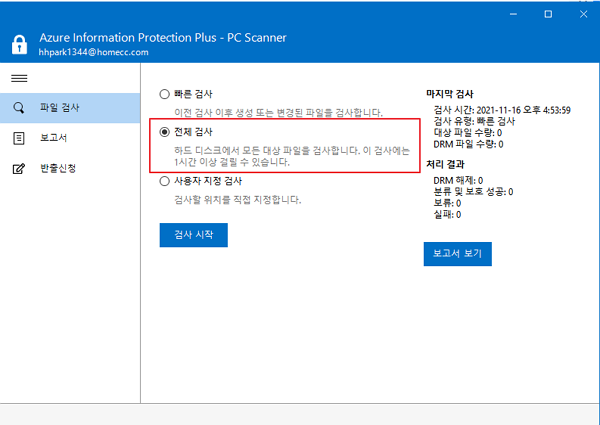This screenshot has width=600, height=425.
Task: Select the 빠른 검사 radio option
Action: 165,94
